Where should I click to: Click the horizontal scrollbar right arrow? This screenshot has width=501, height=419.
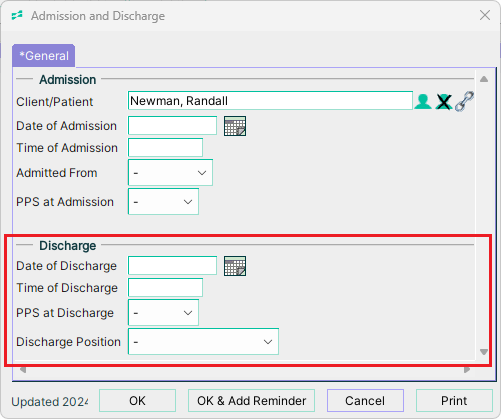tap(467, 369)
